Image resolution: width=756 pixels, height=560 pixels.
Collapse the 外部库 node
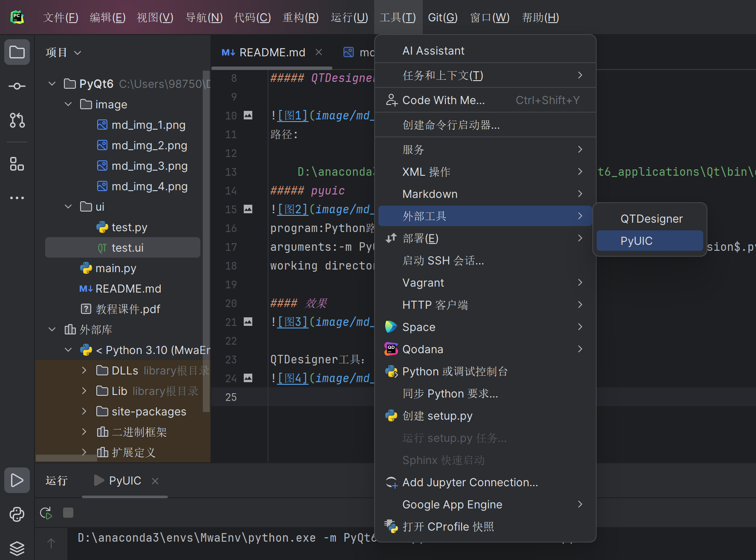click(52, 329)
